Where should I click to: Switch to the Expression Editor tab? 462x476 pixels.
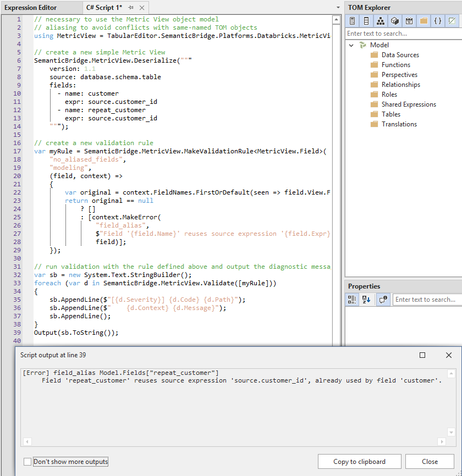[x=30, y=8]
